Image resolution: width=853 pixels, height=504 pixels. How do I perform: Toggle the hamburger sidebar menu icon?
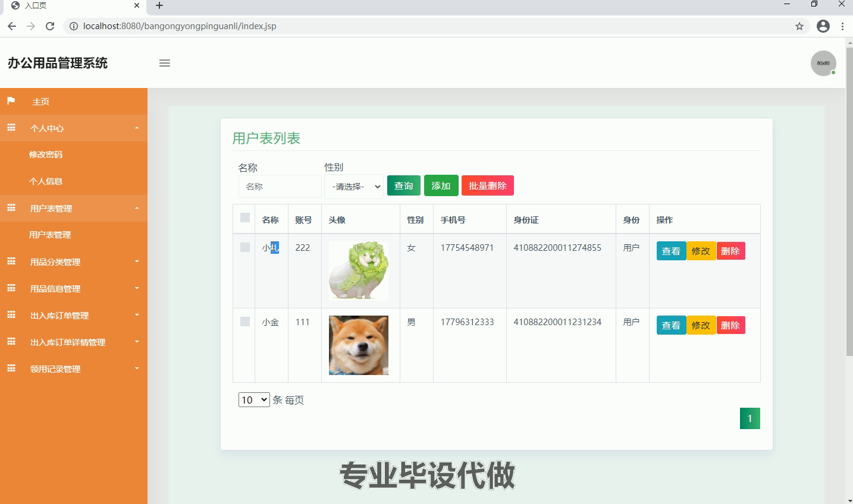[165, 63]
